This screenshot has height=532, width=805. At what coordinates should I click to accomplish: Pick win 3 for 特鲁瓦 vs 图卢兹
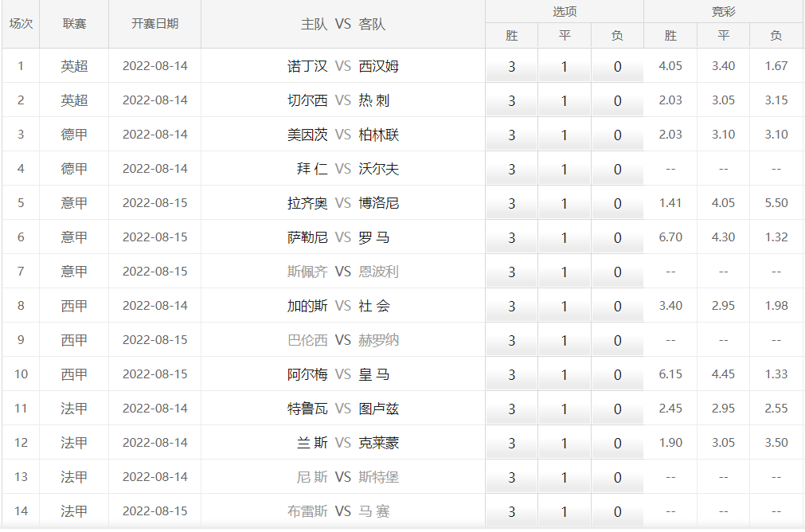click(511, 409)
